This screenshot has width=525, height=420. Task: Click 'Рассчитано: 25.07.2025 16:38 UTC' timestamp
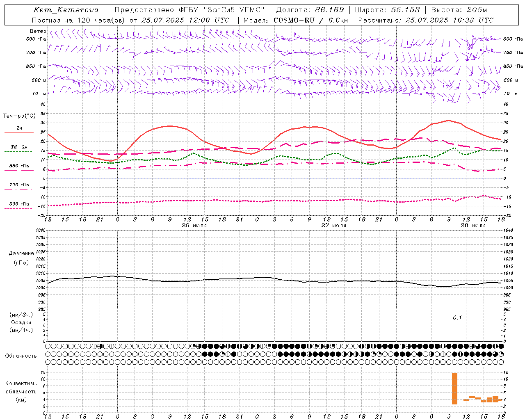pyautogui.click(x=426, y=20)
